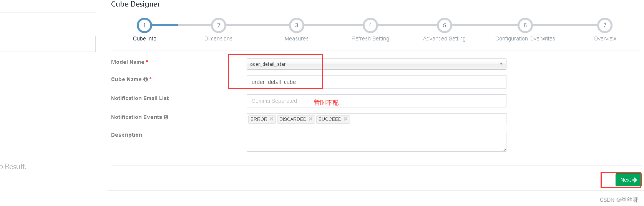This screenshot has height=206, width=644.
Task: Click the Notification Events info icon
Action: point(166,117)
